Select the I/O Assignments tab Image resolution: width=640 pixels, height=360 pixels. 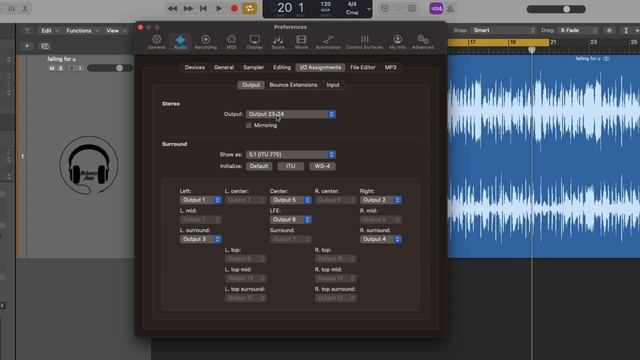tap(320, 67)
